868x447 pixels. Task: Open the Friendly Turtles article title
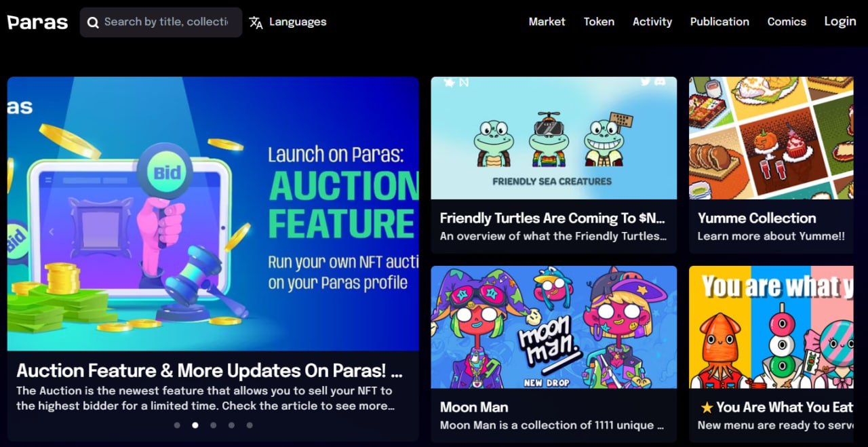coord(553,218)
